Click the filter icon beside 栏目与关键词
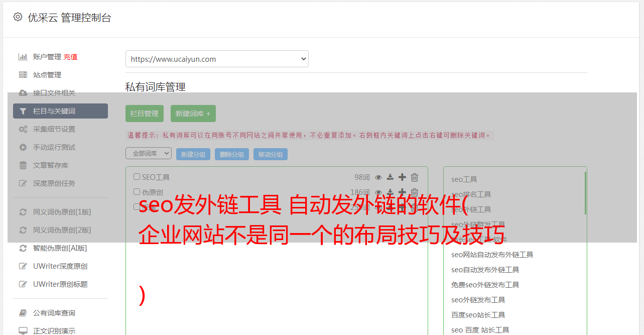This screenshot has height=335, width=644. [x=23, y=111]
